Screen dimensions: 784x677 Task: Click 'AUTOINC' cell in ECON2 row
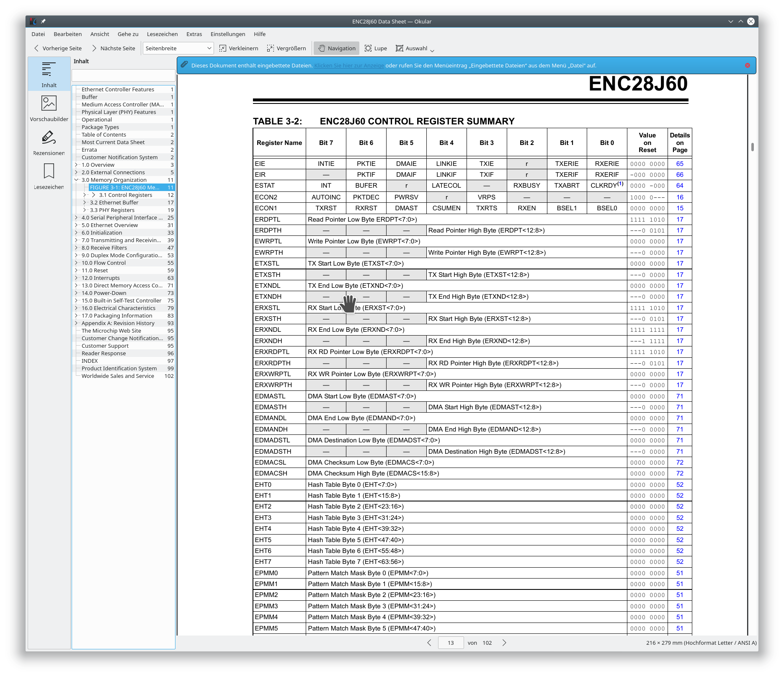coord(326,197)
